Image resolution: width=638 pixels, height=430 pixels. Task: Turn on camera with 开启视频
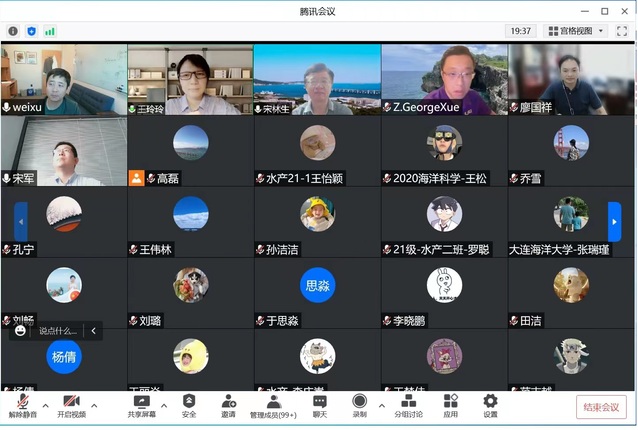pos(71,404)
